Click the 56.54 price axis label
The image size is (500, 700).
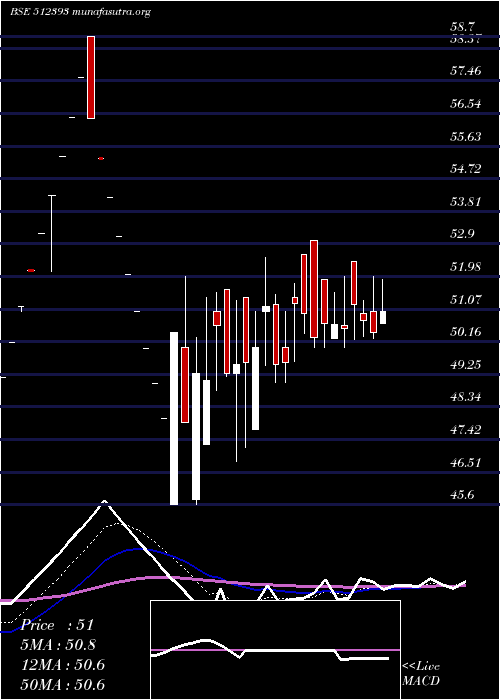pos(466,104)
